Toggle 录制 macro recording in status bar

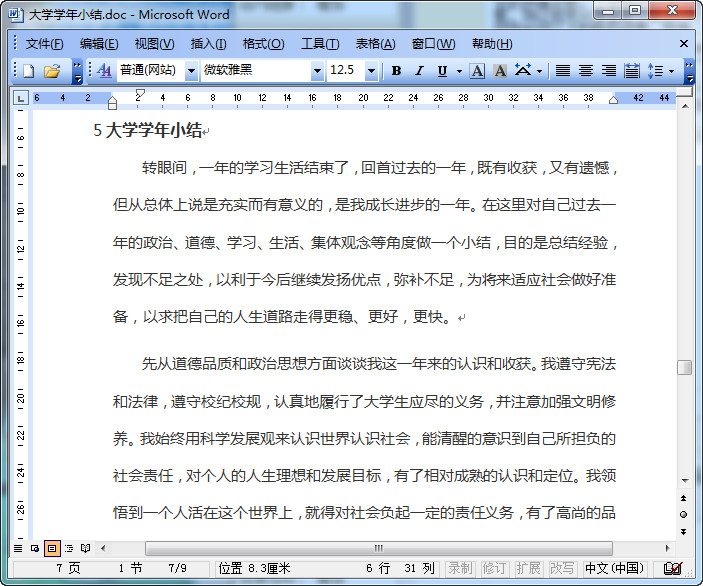point(460,568)
